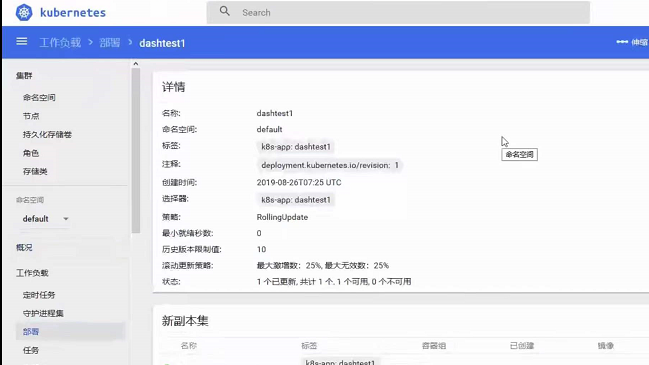This screenshot has width=649, height=365.
Task: Expand the default namespace dropdown
Action: point(46,219)
